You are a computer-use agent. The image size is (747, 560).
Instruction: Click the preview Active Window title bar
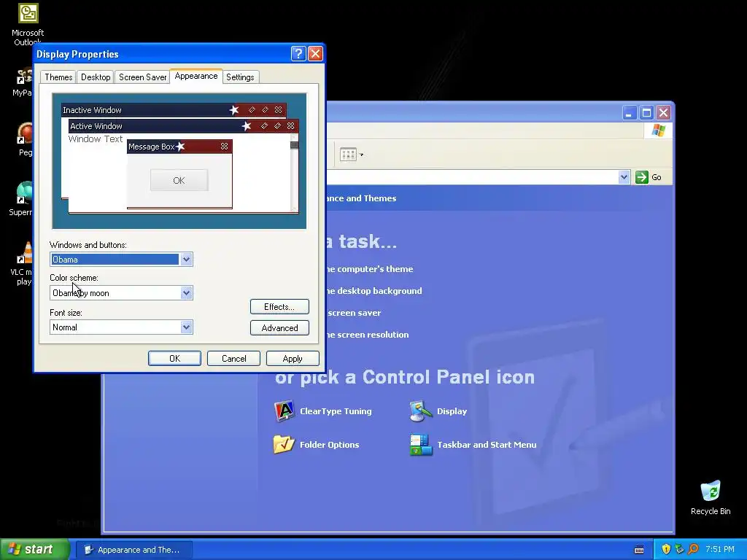(184, 126)
